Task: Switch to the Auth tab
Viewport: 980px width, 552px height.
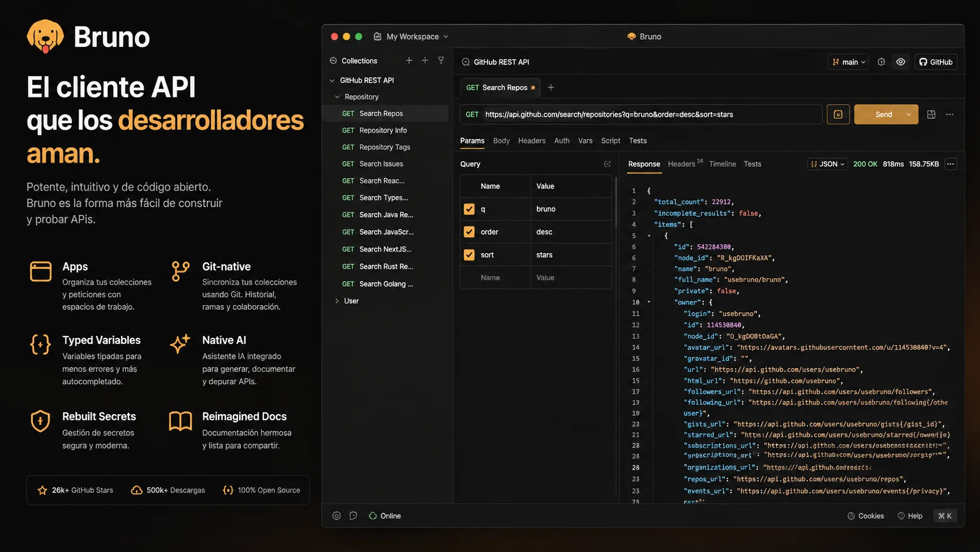Action: coord(562,141)
